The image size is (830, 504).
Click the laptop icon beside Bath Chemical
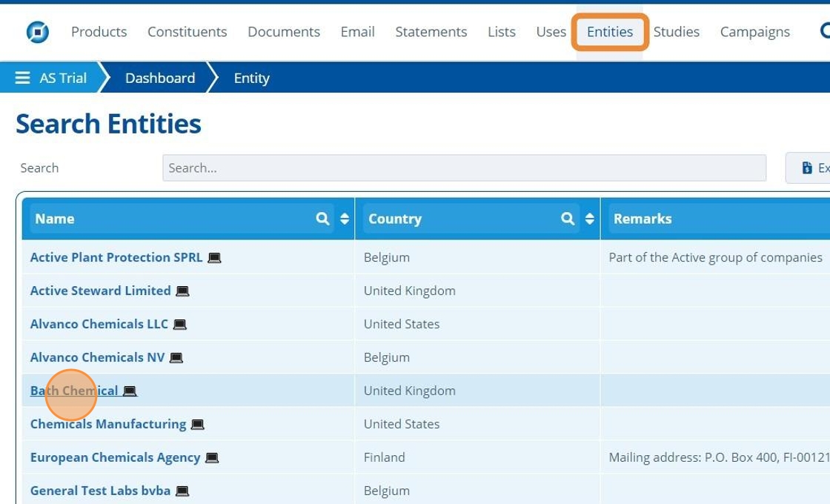pos(130,391)
